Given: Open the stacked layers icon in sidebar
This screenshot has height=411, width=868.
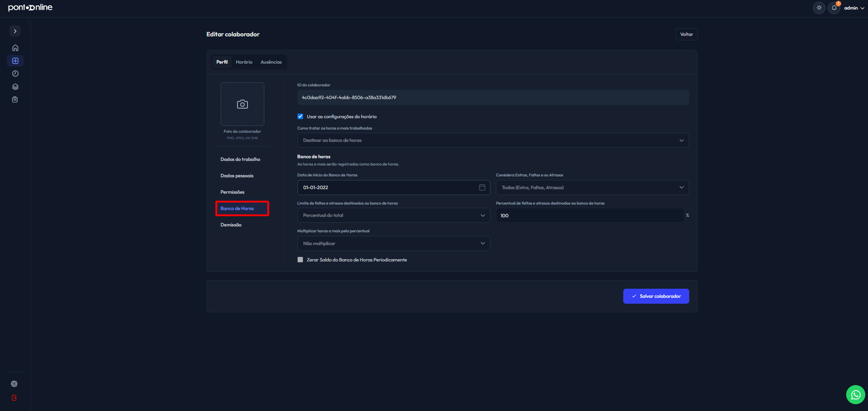Looking at the screenshot, I should point(15,87).
